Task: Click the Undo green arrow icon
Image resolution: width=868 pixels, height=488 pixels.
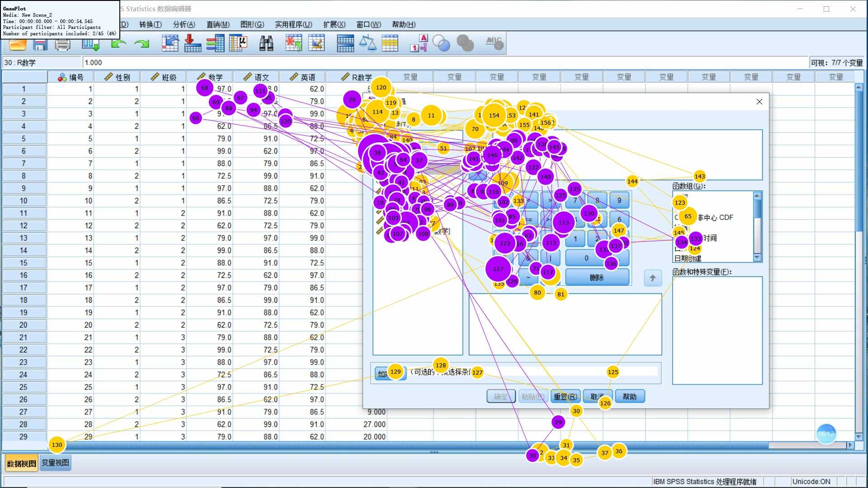Action: [x=118, y=43]
